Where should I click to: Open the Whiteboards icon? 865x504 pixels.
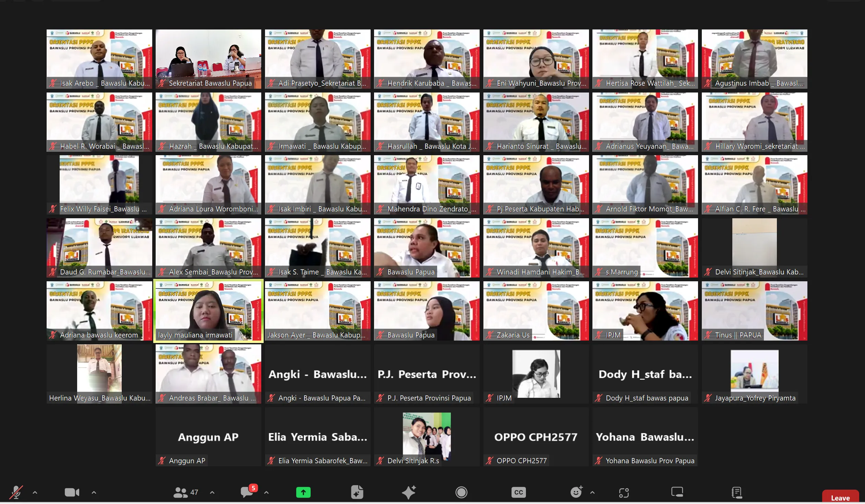pyautogui.click(x=677, y=492)
